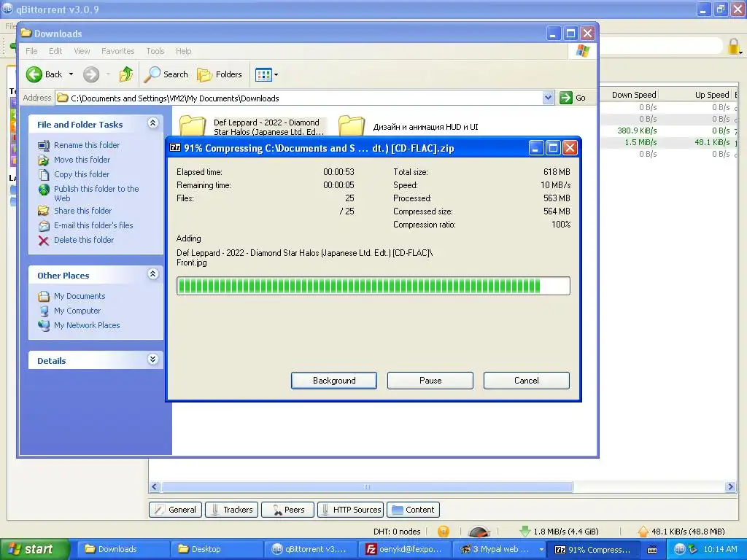This screenshot has width=747, height=560.
Task: Open the Views icon menu
Action: click(267, 74)
